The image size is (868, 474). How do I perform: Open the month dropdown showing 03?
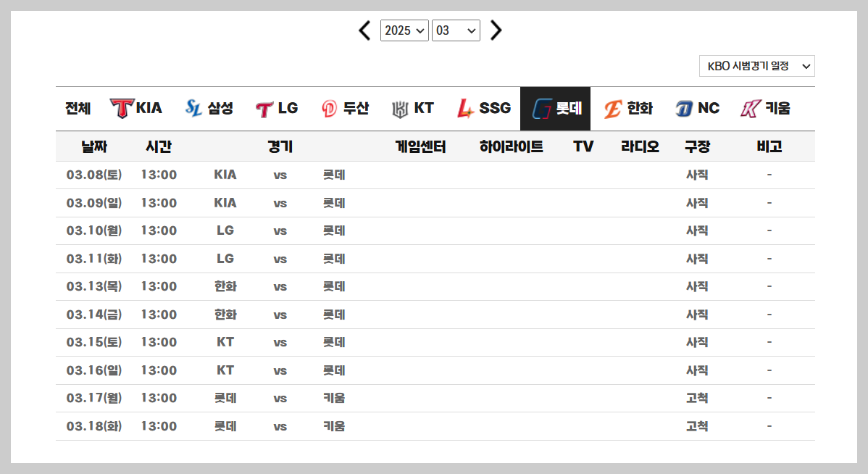[456, 30]
